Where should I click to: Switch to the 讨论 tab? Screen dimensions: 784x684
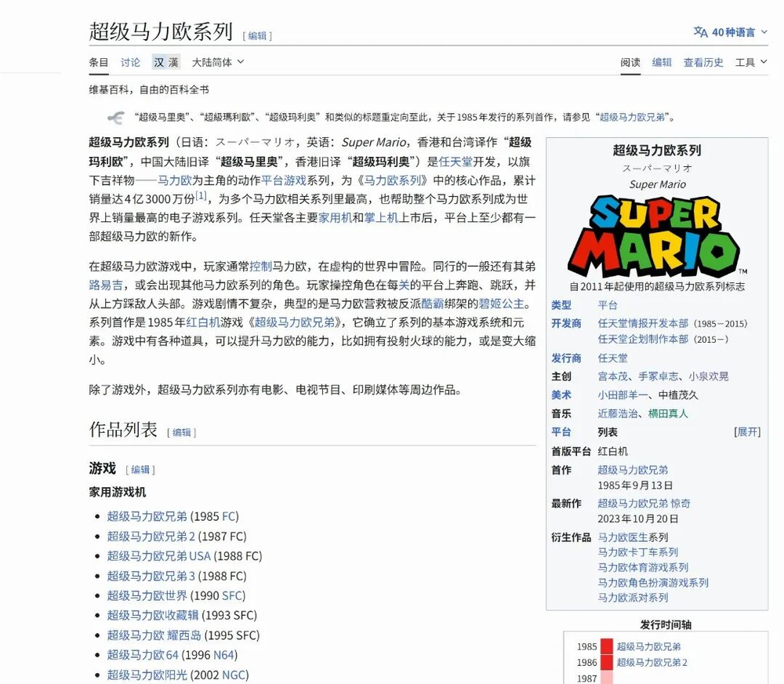point(131,62)
